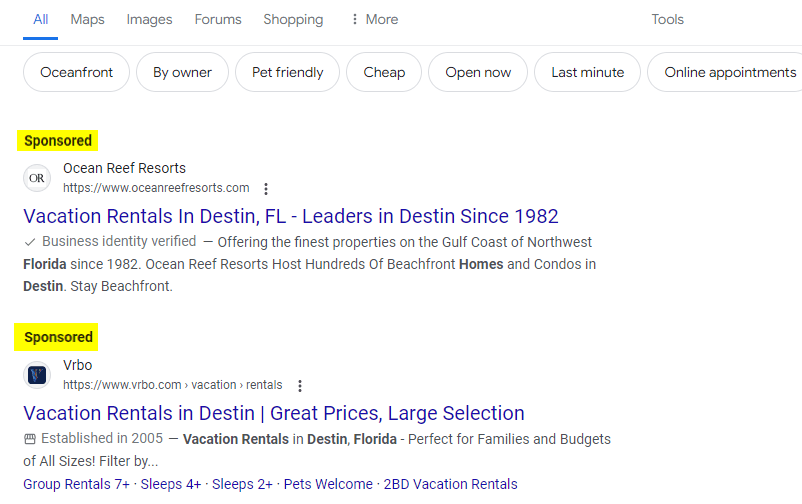Apply the Oceanfront filter chip

pos(76,72)
